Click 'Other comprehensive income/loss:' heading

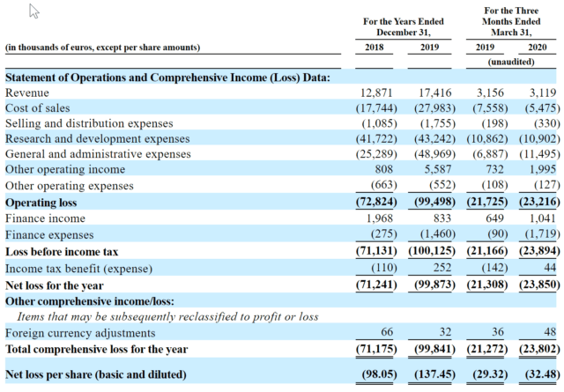(x=90, y=301)
